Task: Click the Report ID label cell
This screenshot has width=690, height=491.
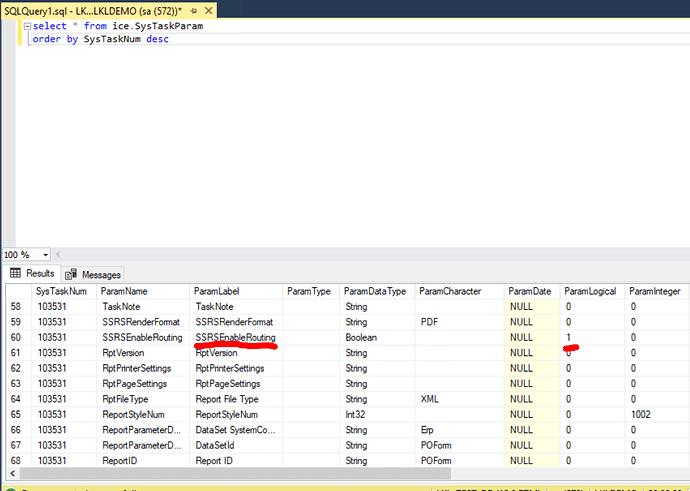Action: pos(236,461)
